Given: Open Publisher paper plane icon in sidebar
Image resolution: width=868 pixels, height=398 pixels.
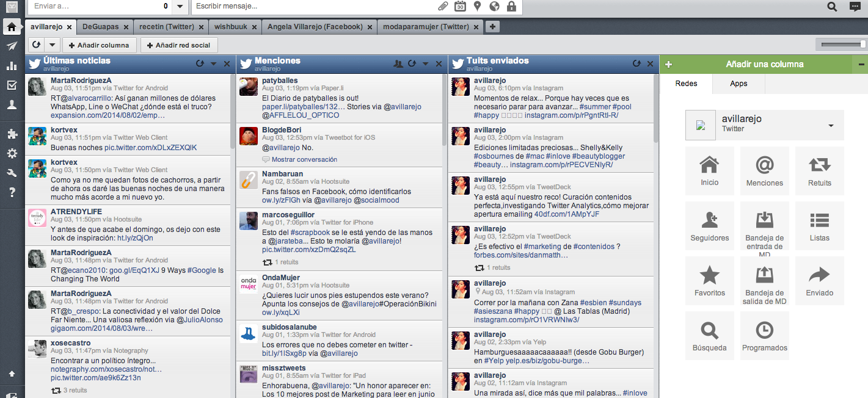Looking at the screenshot, I should [12, 46].
